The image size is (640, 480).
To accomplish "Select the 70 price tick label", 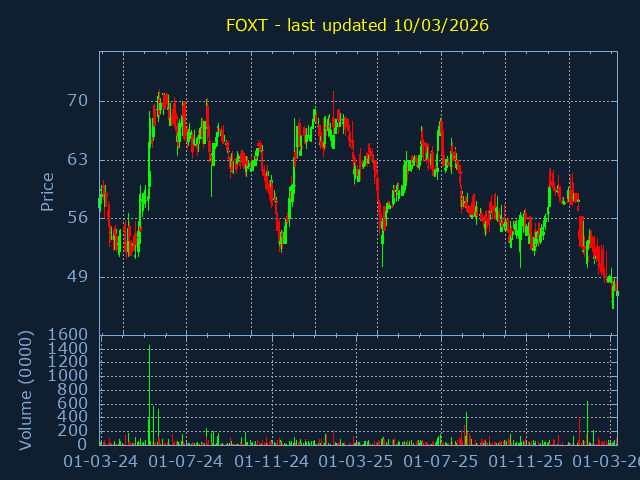I will 78,101.
